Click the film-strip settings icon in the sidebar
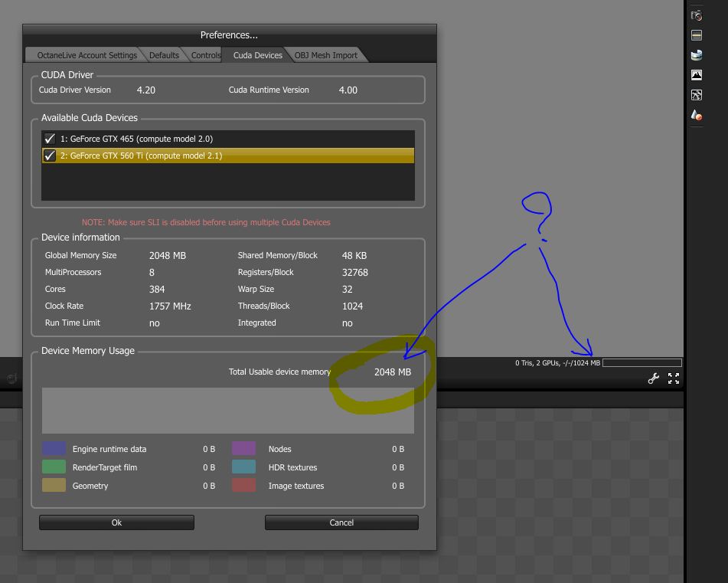This screenshot has height=583, width=728. (x=697, y=35)
